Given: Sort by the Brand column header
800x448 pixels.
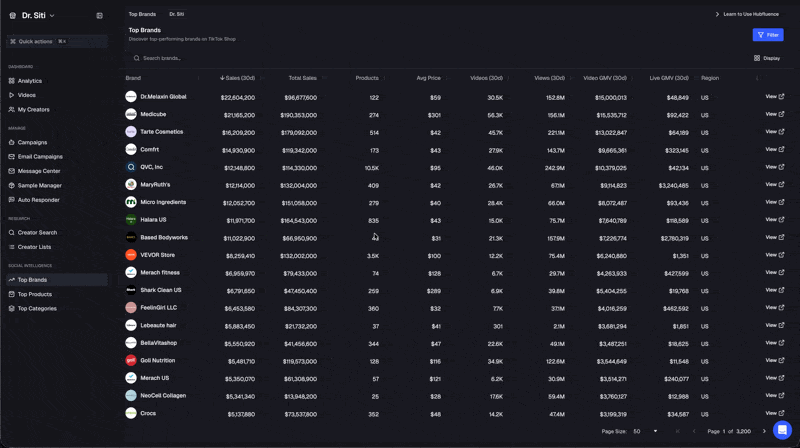Looking at the screenshot, I should 133,78.
